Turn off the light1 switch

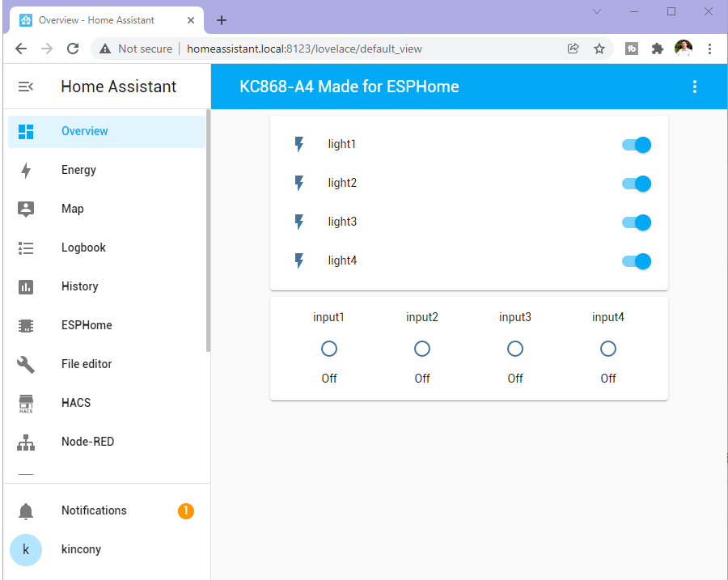click(x=637, y=145)
